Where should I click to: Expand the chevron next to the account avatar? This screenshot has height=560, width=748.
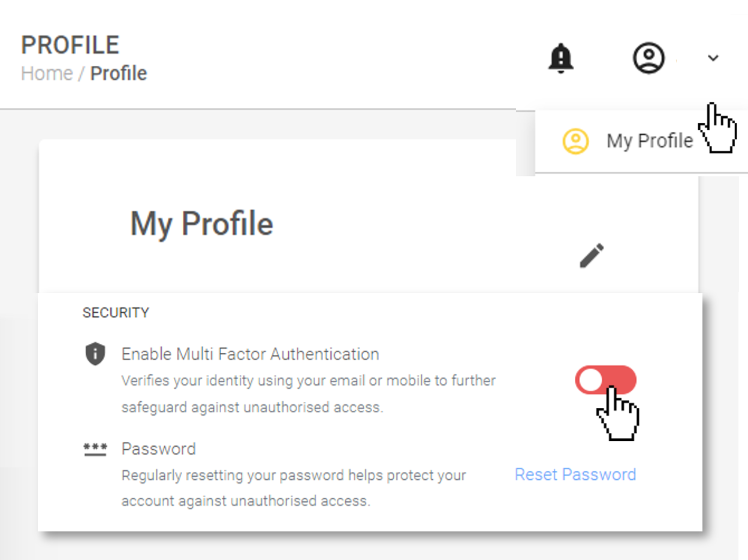point(713,58)
